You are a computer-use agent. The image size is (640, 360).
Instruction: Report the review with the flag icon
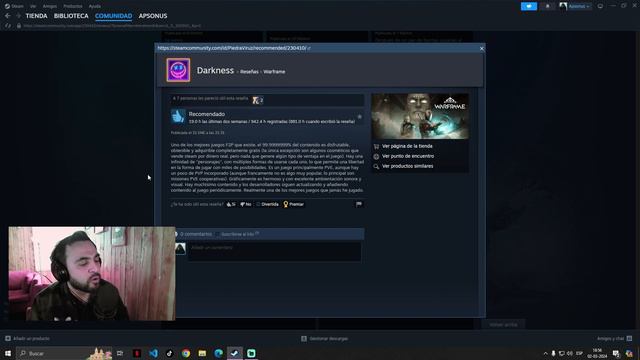(x=359, y=204)
